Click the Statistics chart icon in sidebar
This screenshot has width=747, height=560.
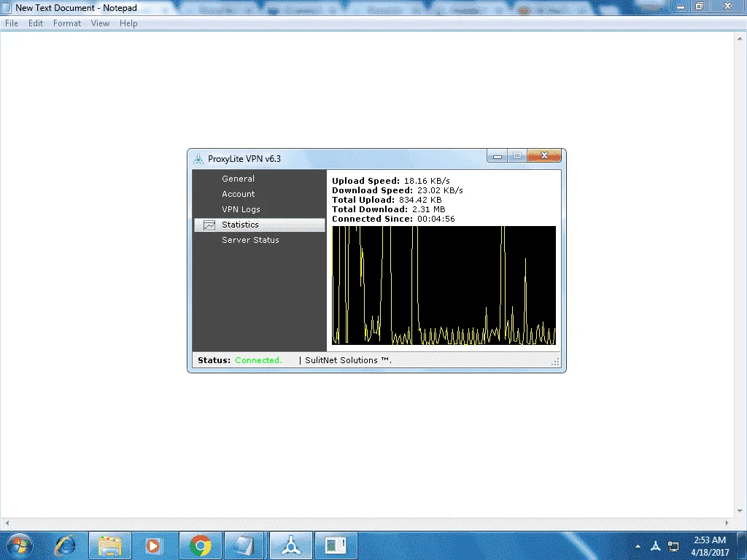[209, 225]
